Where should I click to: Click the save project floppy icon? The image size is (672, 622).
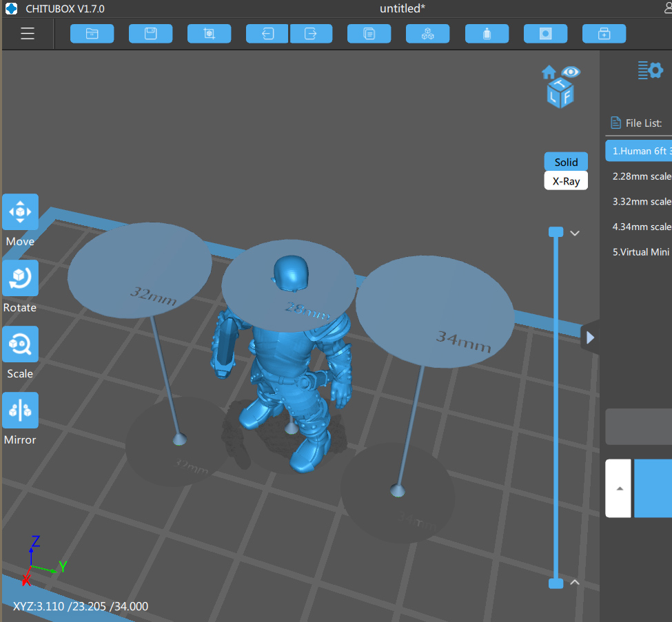pos(150,34)
